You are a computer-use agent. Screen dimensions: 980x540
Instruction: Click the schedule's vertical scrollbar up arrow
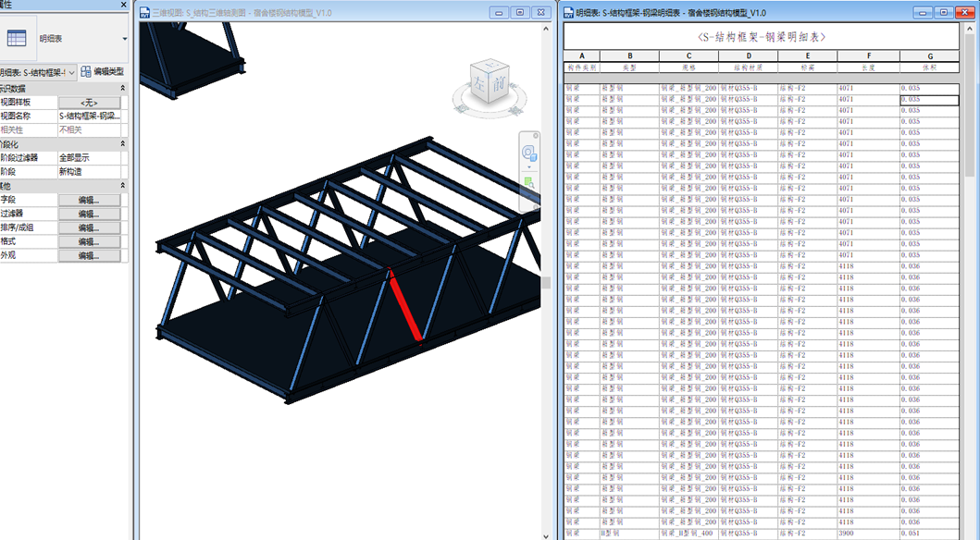968,29
